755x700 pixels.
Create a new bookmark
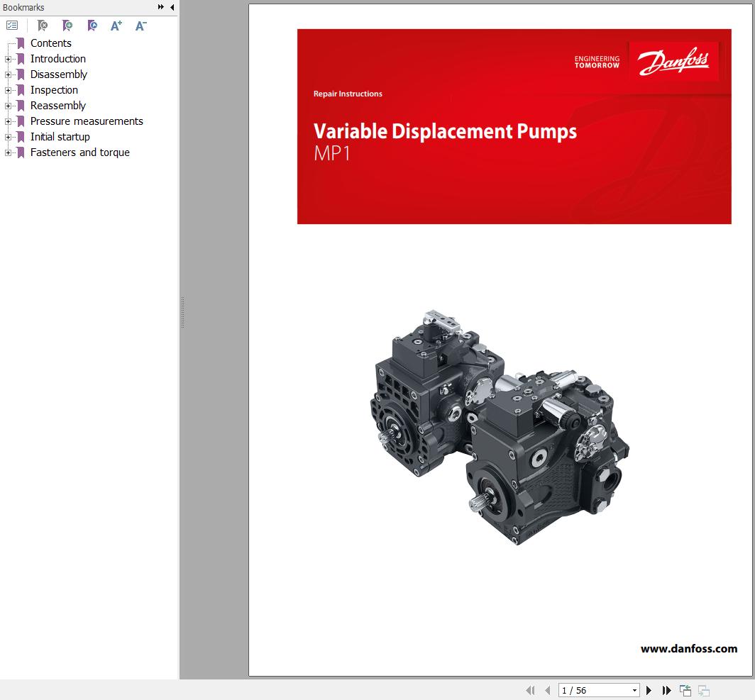click(x=67, y=25)
